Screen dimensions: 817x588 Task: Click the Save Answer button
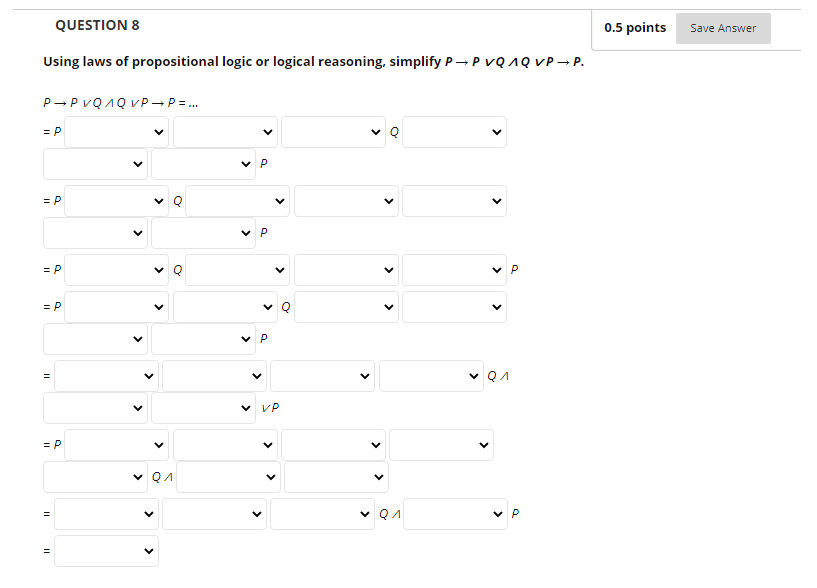point(723,28)
